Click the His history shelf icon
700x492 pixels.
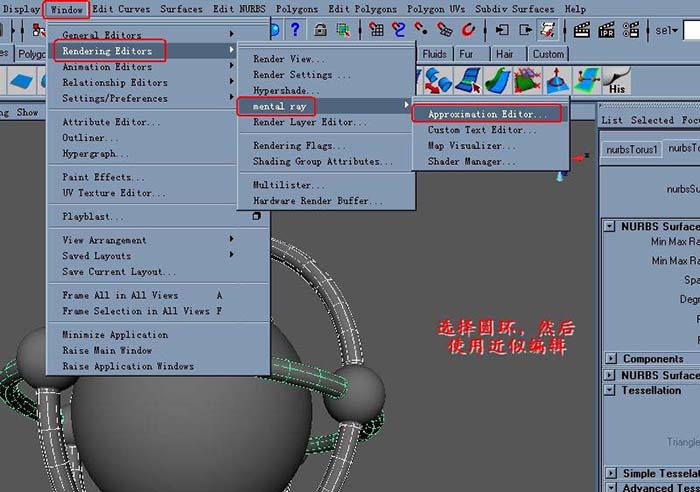point(617,81)
